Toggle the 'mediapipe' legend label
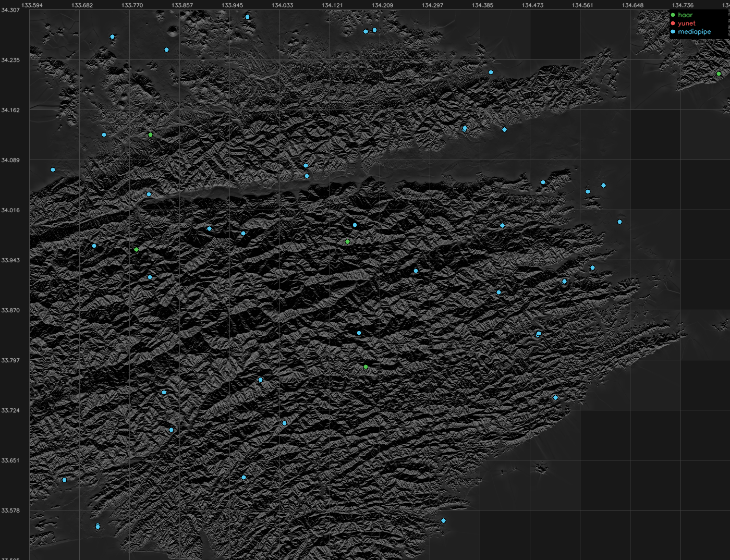The height and width of the screenshot is (560, 730). [x=695, y=32]
